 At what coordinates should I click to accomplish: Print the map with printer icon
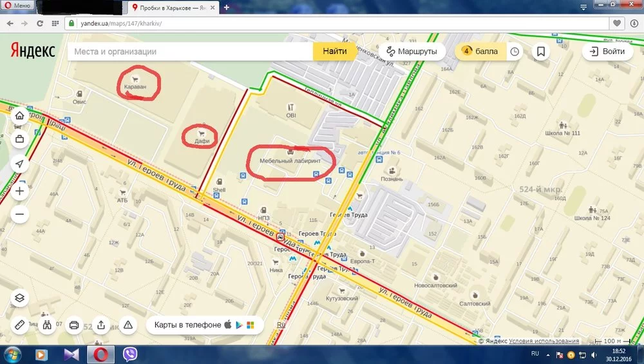coord(74,325)
